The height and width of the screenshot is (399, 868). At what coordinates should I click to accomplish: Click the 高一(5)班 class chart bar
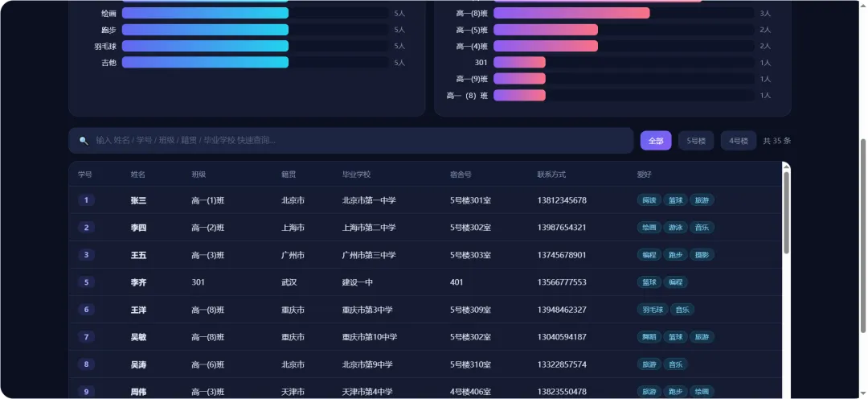(546, 30)
